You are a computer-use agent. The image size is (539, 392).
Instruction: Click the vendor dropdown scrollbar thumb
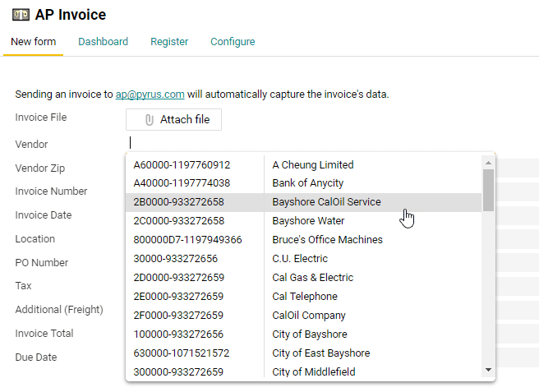[x=488, y=190]
